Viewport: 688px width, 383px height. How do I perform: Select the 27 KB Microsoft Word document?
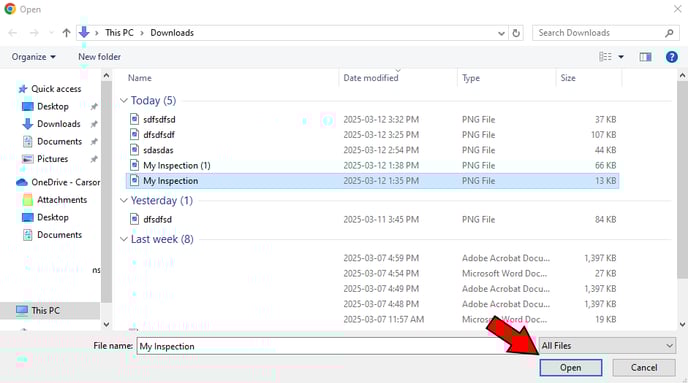(x=372, y=273)
